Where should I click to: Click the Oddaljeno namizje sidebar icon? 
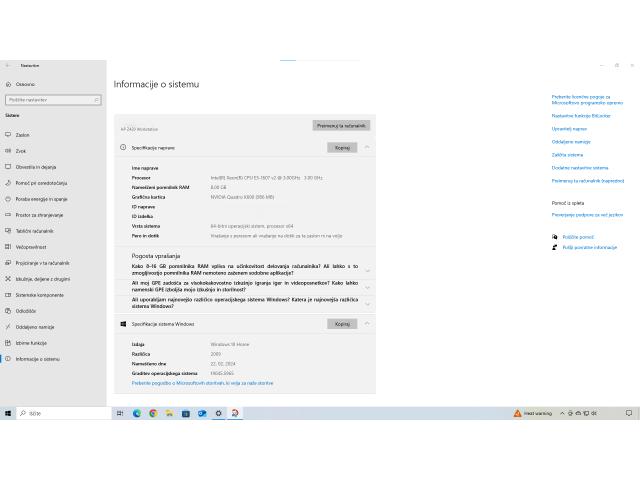pos(8,327)
